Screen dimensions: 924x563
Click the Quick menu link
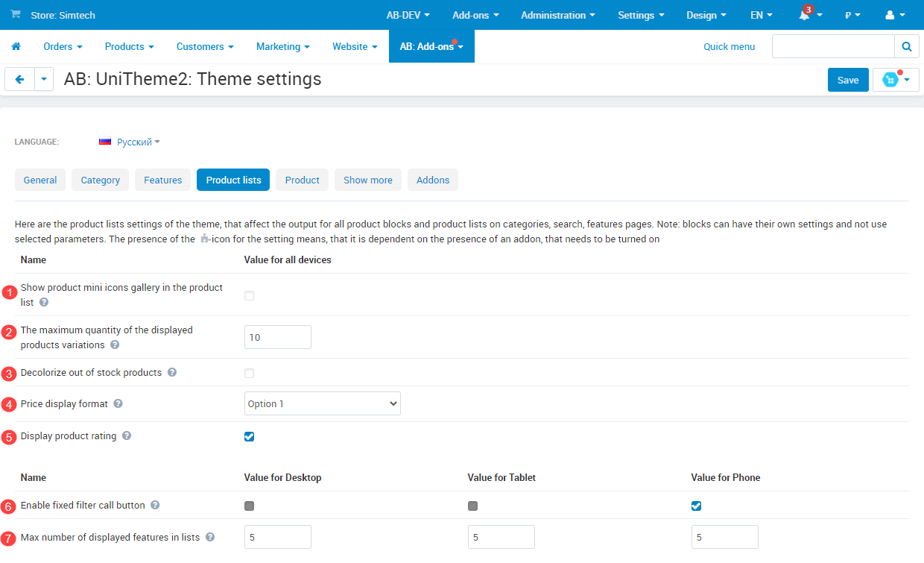pos(729,46)
